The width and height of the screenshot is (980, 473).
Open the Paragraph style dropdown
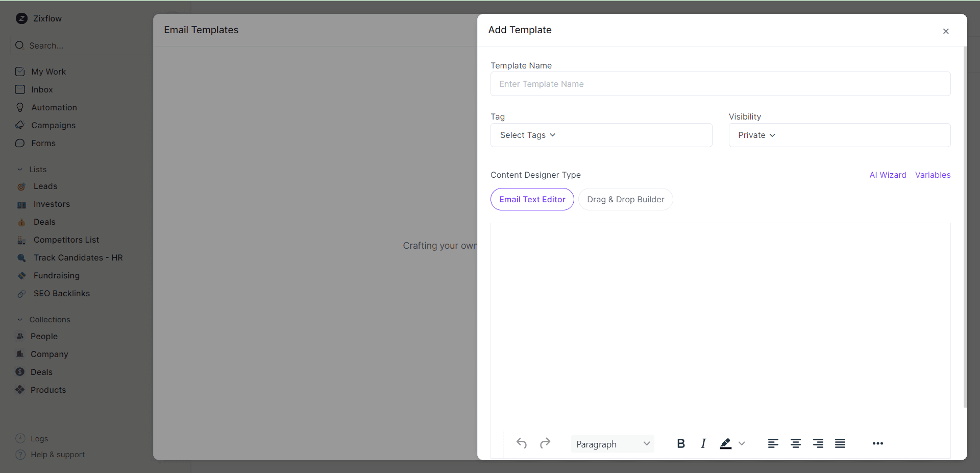[612, 443]
